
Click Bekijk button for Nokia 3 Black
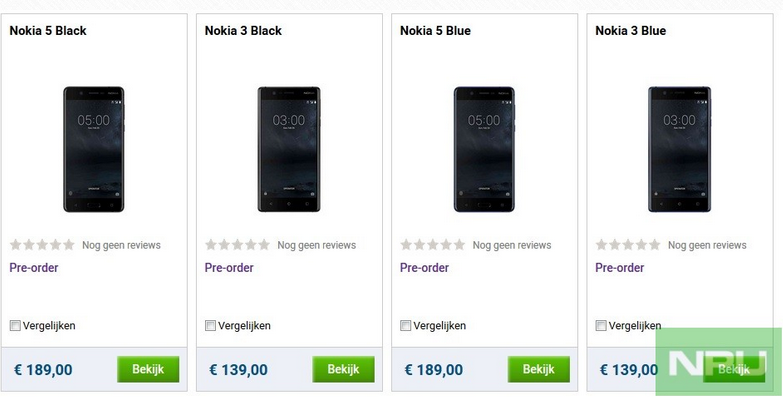pos(344,370)
